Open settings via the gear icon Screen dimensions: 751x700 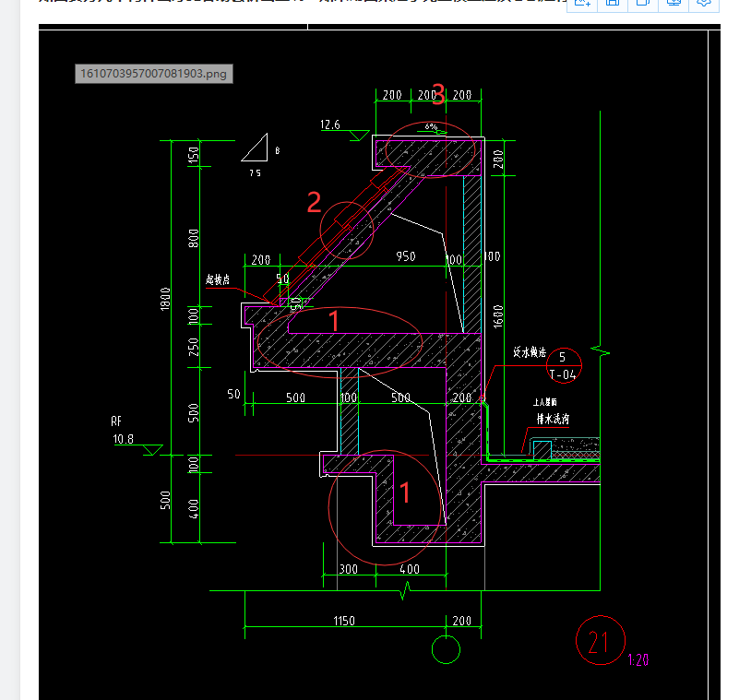(x=704, y=3)
